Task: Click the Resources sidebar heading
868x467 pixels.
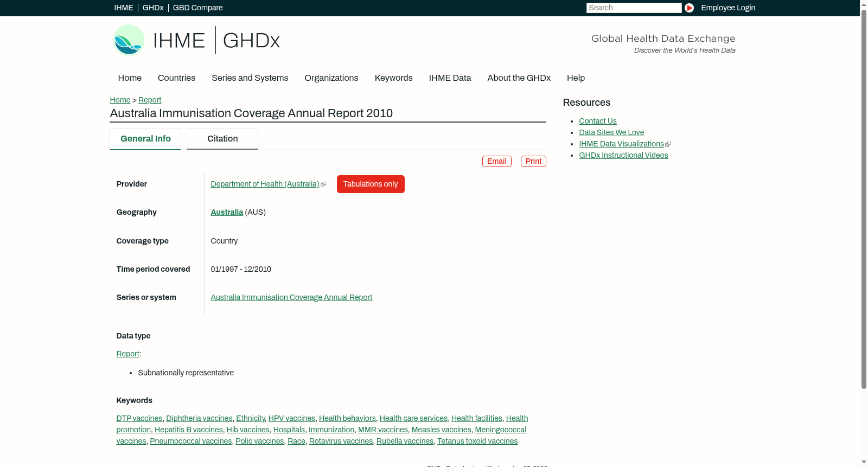Action: coord(586,103)
